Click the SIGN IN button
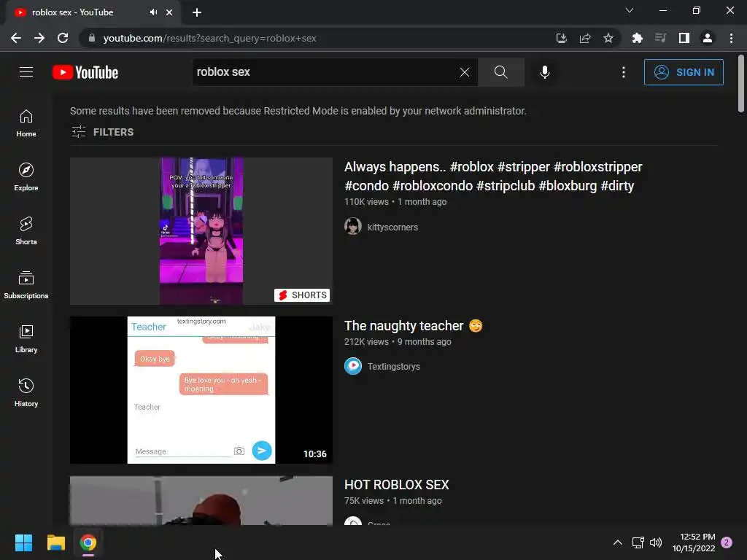Viewport: 747px width, 560px height. tap(683, 72)
